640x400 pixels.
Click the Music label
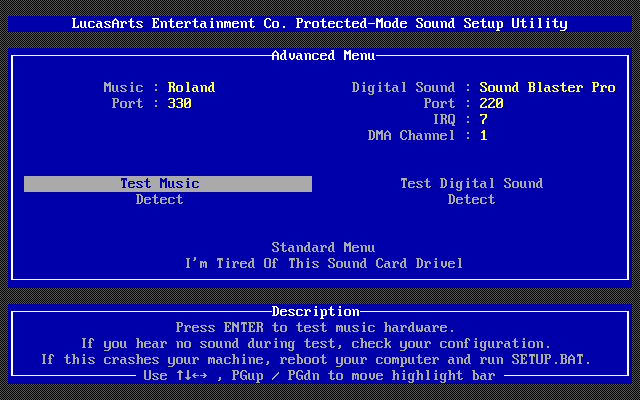pyautogui.click(x=123, y=88)
